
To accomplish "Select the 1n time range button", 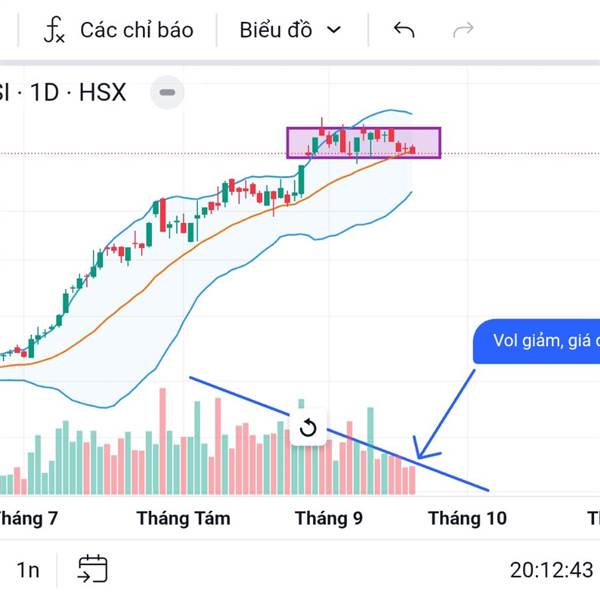I will pos(28,570).
